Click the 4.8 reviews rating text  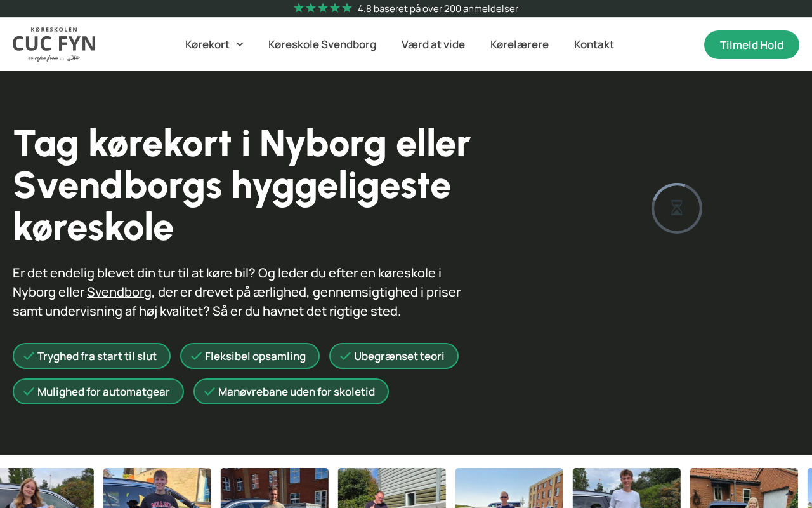coord(438,8)
